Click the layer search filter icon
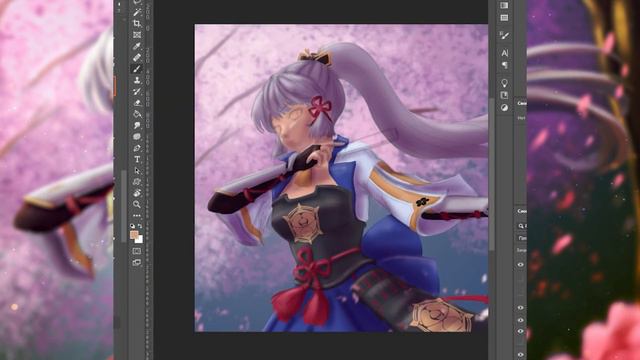The height and width of the screenshot is (360, 640). point(521,226)
